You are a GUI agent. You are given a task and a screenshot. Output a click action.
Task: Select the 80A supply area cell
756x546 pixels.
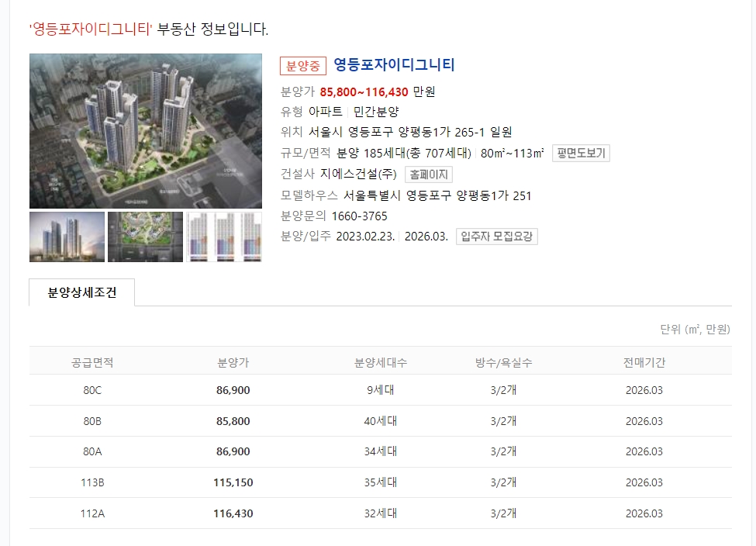[x=92, y=451]
